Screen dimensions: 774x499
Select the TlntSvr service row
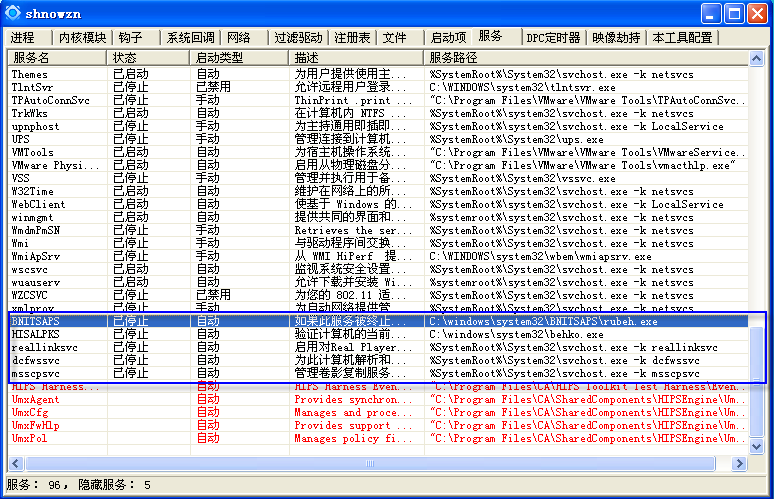378,87
